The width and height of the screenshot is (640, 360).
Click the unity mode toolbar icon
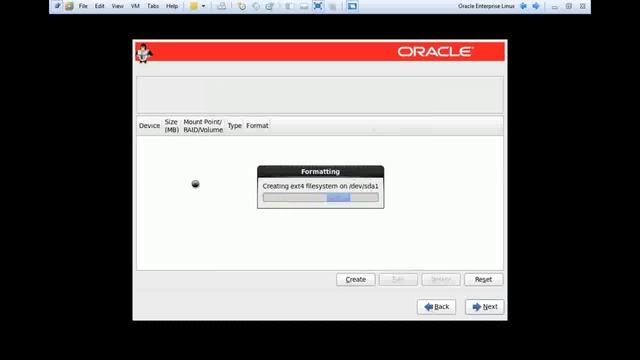[x=332, y=6]
